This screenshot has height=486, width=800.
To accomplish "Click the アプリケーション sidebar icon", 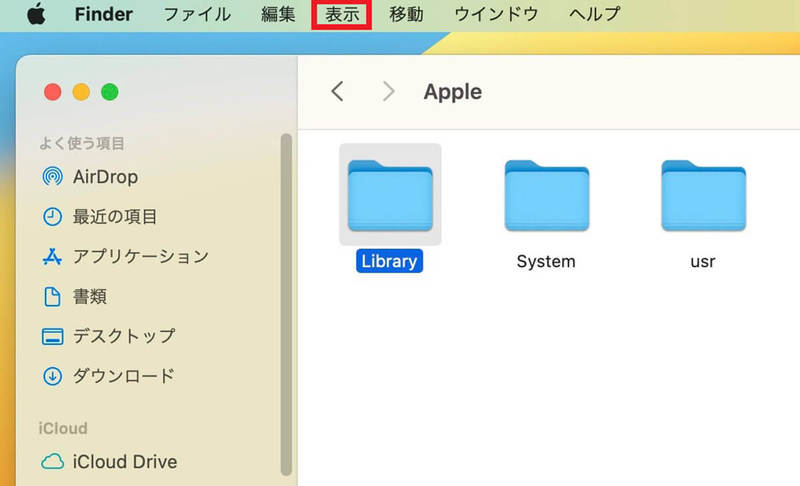I will point(52,257).
